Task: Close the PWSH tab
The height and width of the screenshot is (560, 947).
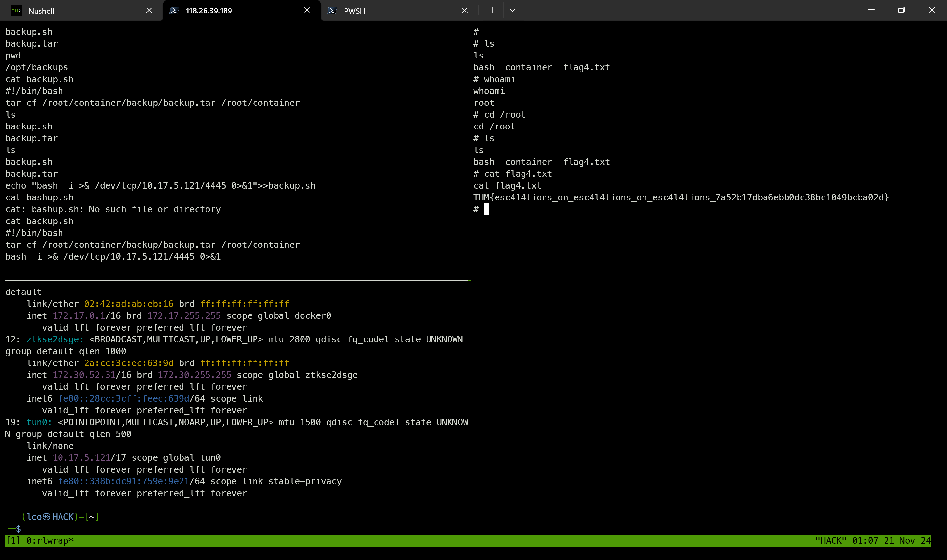Action: [465, 11]
